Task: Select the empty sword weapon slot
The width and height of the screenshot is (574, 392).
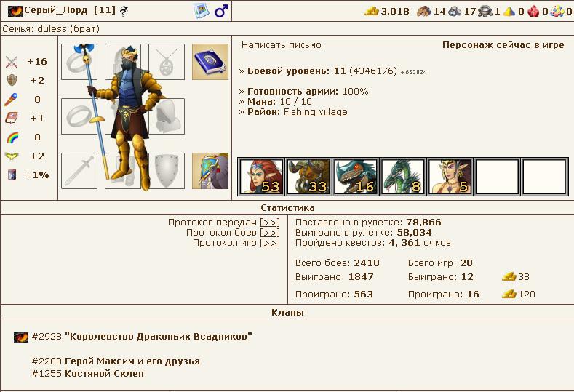Action: tap(79, 171)
